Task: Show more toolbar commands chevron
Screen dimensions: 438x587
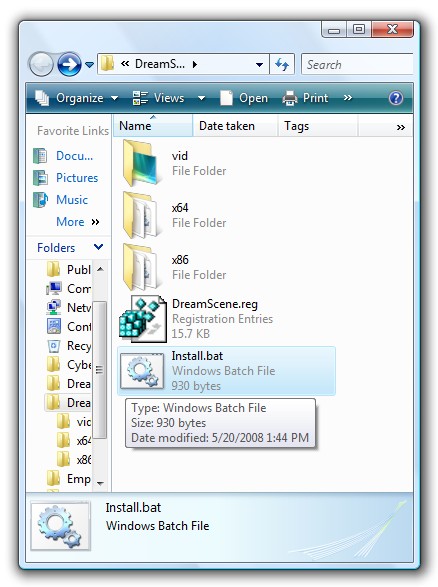Action: 348,98
